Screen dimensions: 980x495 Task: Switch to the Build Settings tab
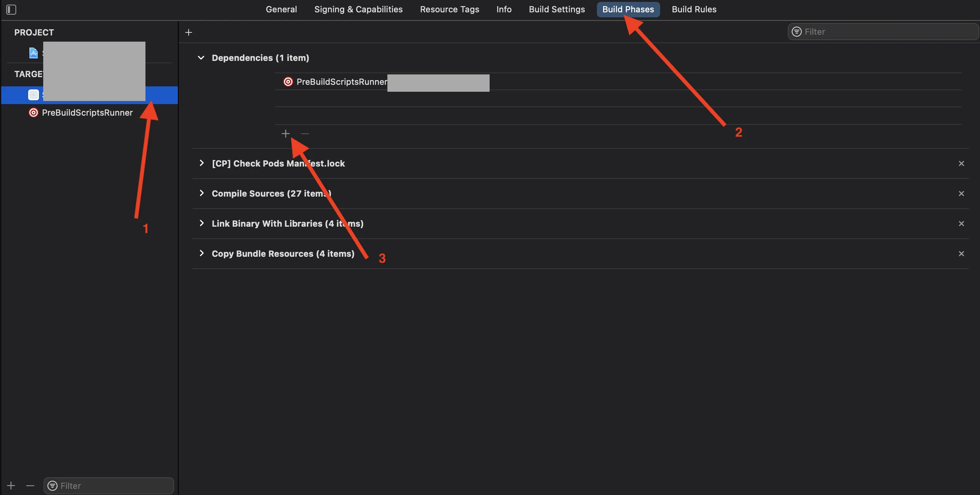556,9
